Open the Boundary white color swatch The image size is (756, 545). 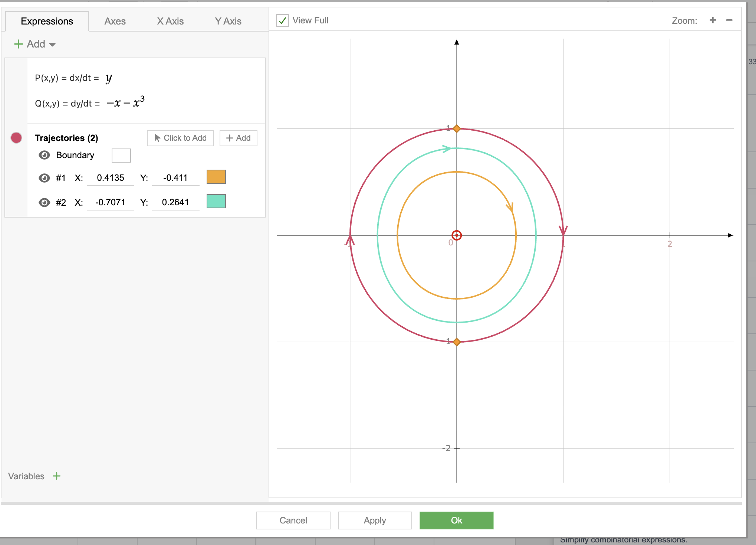point(121,156)
